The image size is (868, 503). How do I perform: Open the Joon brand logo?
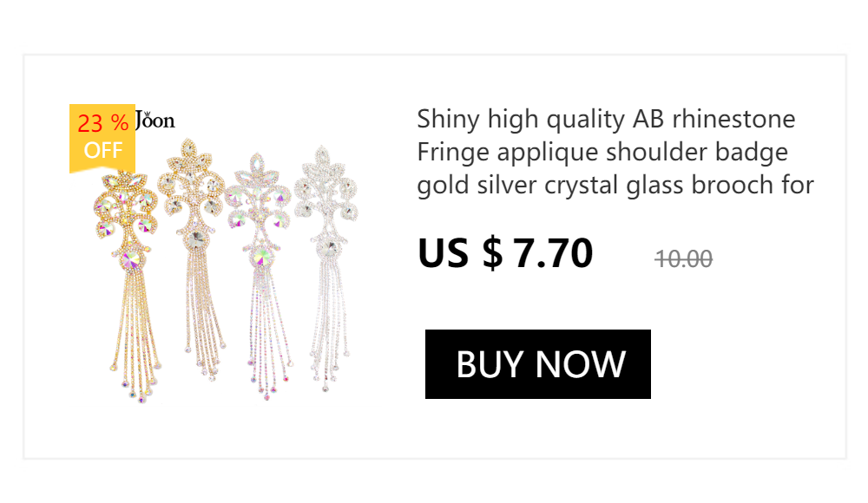155,120
